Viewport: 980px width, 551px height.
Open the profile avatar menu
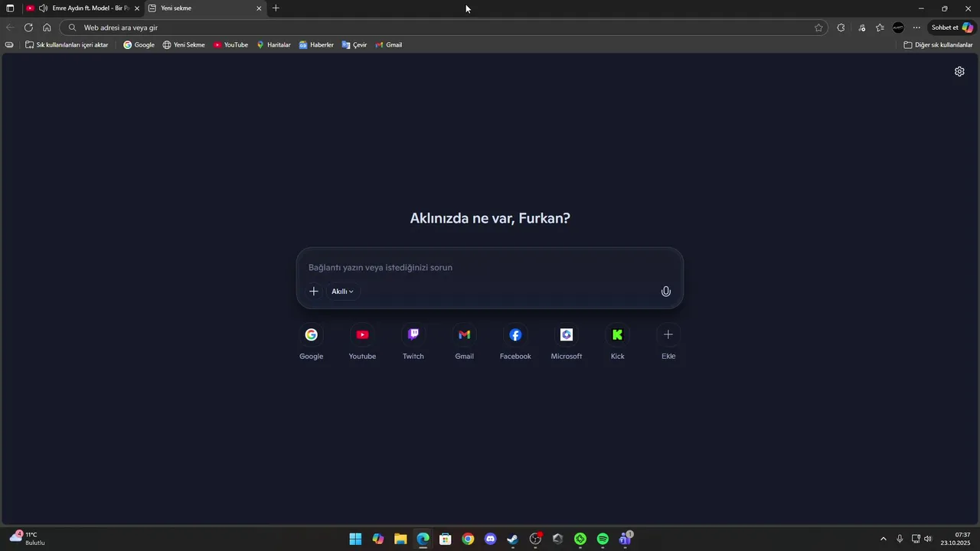click(x=898, y=28)
